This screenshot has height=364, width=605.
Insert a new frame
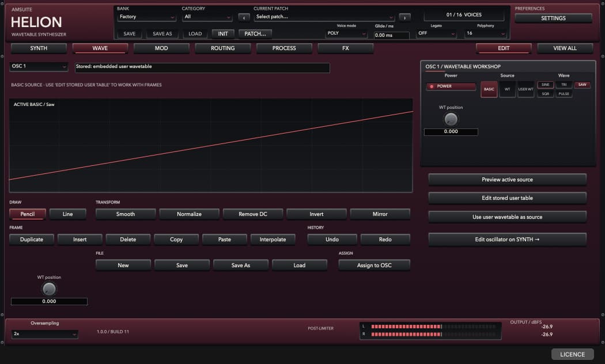click(80, 240)
